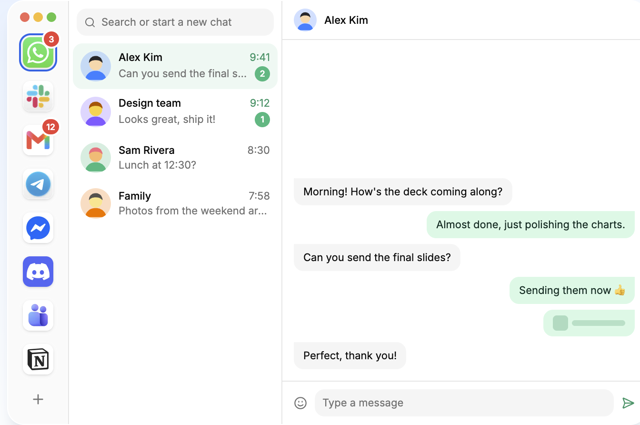Click the Type a message input
This screenshot has height=425, width=640.
tap(464, 403)
